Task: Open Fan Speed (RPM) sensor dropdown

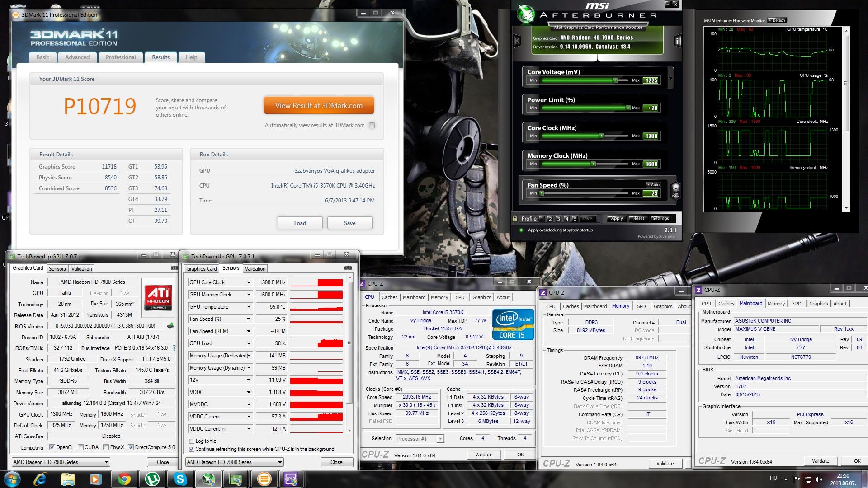Action: [248, 331]
